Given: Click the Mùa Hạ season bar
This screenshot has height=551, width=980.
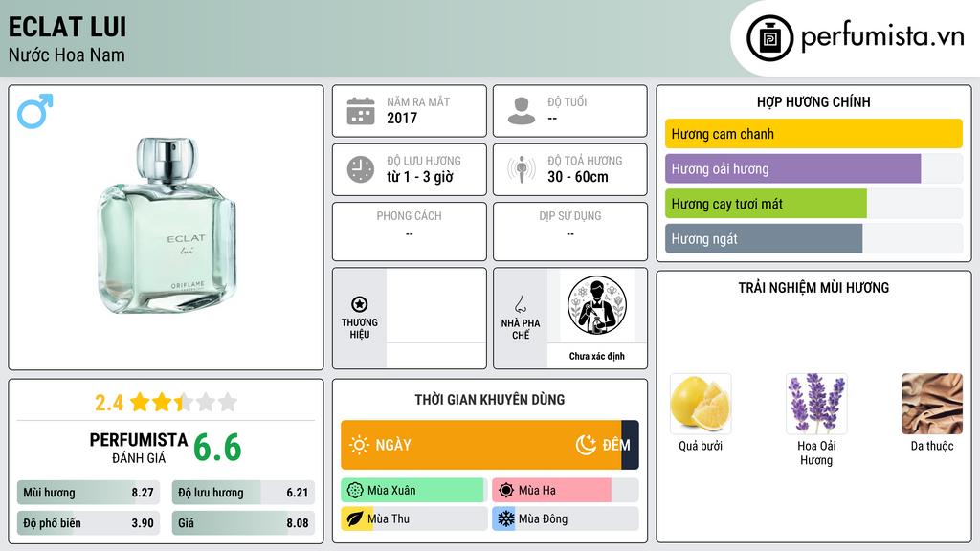Looking at the screenshot, I should point(566,491).
